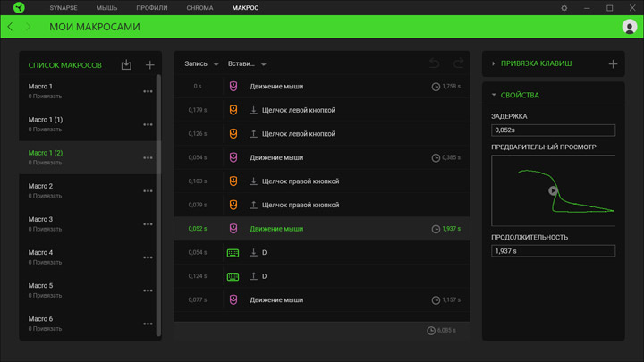The width and height of the screenshot is (644, 362).
Task: Switch to the CHROMA tab
Action: [x=199, y=8]
